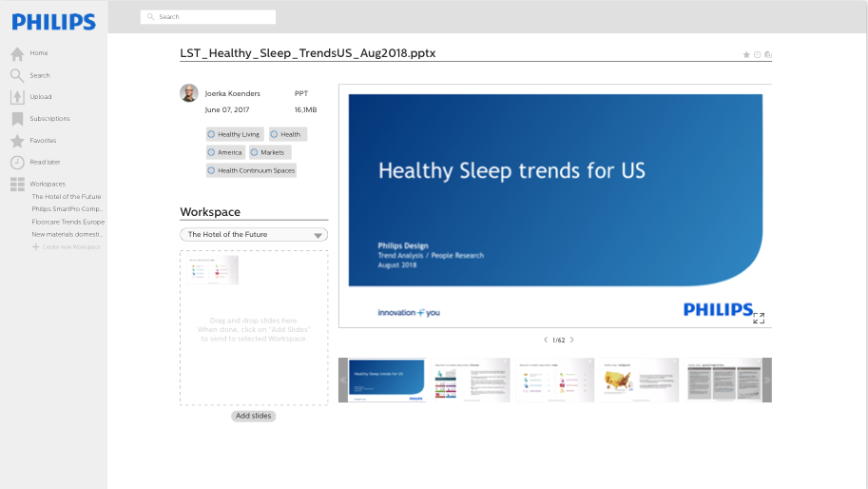The image size is (868, 489).
Task: Toggle the America tag
Action: point(225,152)
